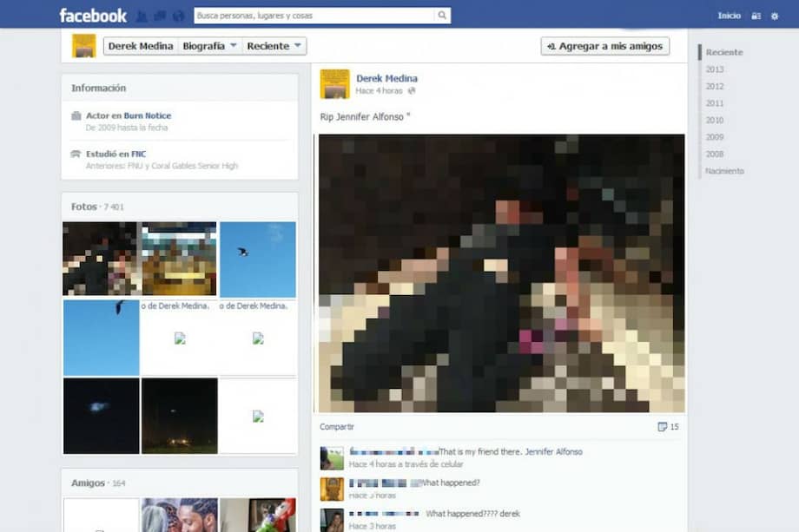Click Agregar a mis amigos
Image resolution: width=799 pixels, height=532 pixels.
pos(604,46)
